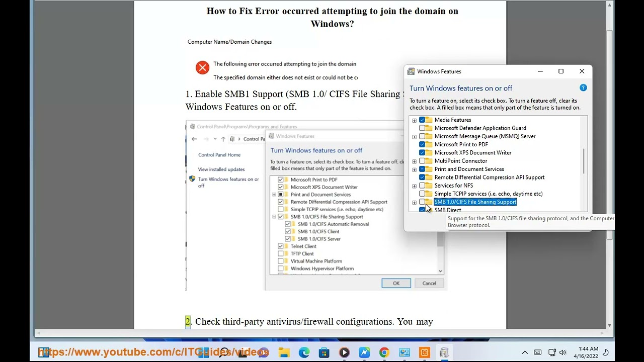The image size is (644, 362).
Task: Check the Services for NFS box
Action: tap(422, 186)
